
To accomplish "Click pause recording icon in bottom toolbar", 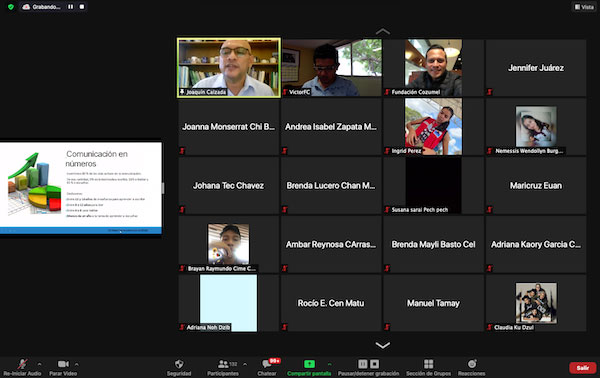I will coord(362,363).
